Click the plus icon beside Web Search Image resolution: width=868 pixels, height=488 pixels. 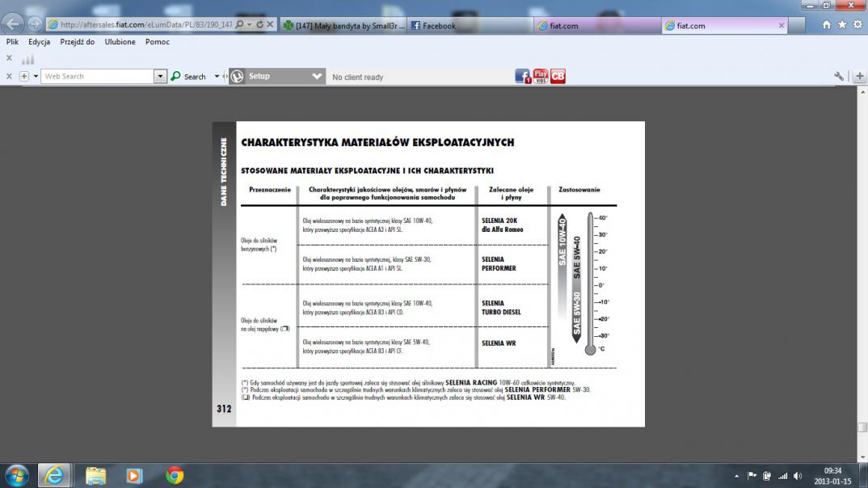[23, 77]
